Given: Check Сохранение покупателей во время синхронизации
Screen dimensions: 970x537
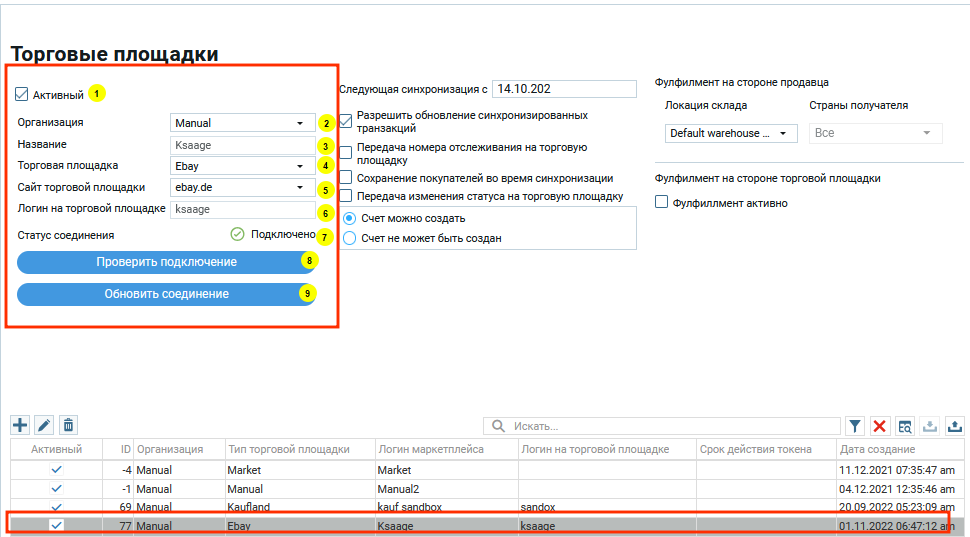Looking at the screenshot, I should pos(346,178).
